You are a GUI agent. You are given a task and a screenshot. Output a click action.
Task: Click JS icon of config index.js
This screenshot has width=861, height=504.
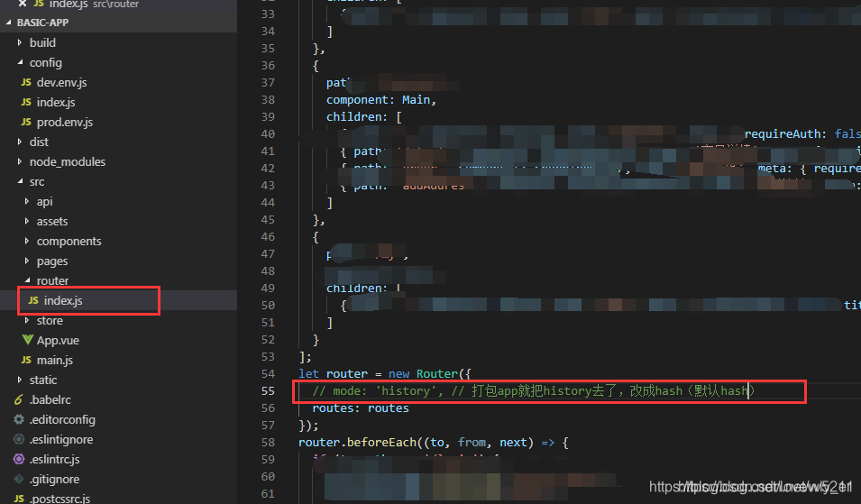pyautogui.click(x=26, y=102)
